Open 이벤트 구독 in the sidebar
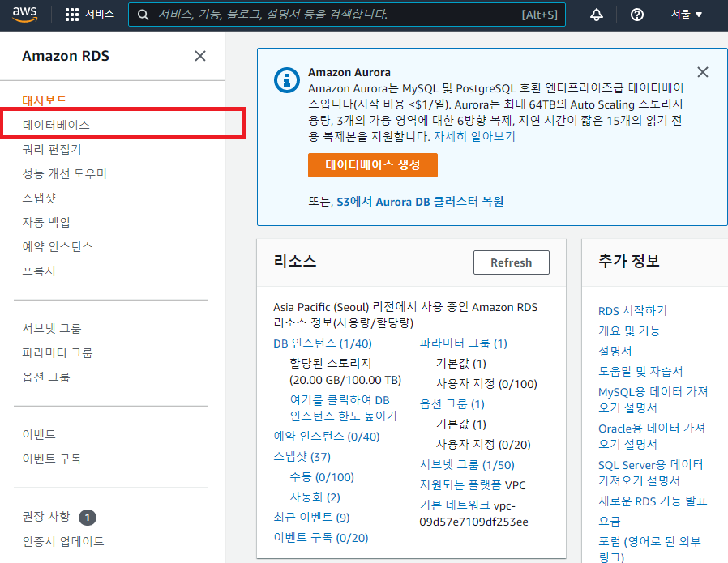This screenshot has width=728, height=563. click(x=52, y=459)
